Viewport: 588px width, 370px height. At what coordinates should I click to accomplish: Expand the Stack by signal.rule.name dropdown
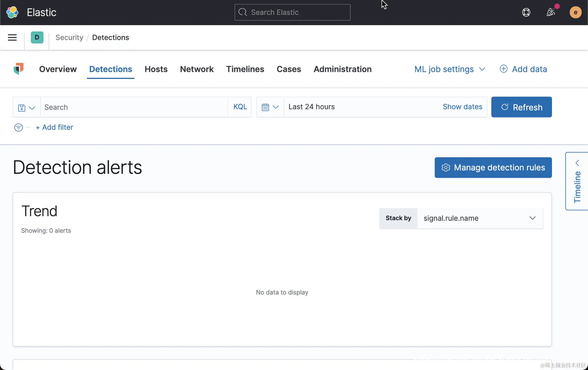[480, 218]
